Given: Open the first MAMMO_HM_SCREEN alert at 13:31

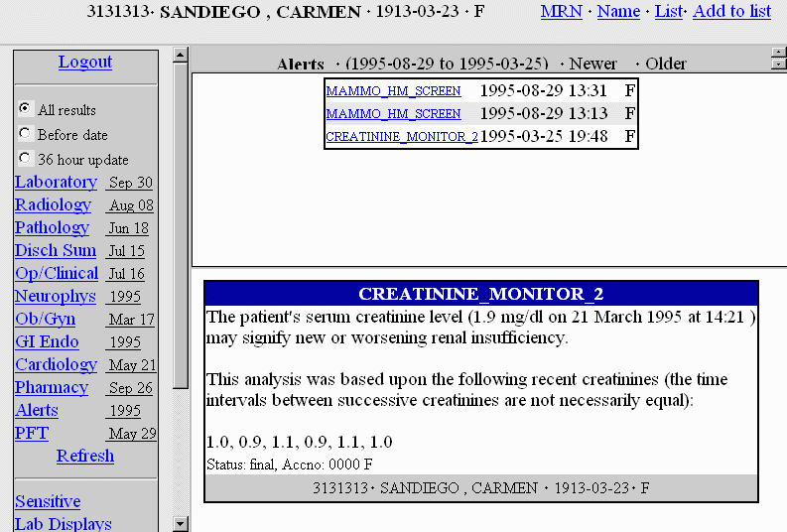Looking at the screenshot, I should click(x=393, y=90).
